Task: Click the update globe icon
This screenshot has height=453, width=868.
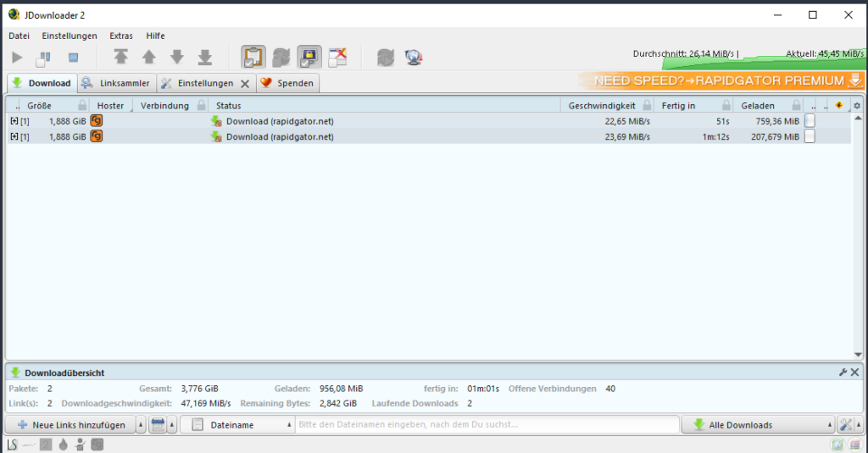Action: click(414, 57)
